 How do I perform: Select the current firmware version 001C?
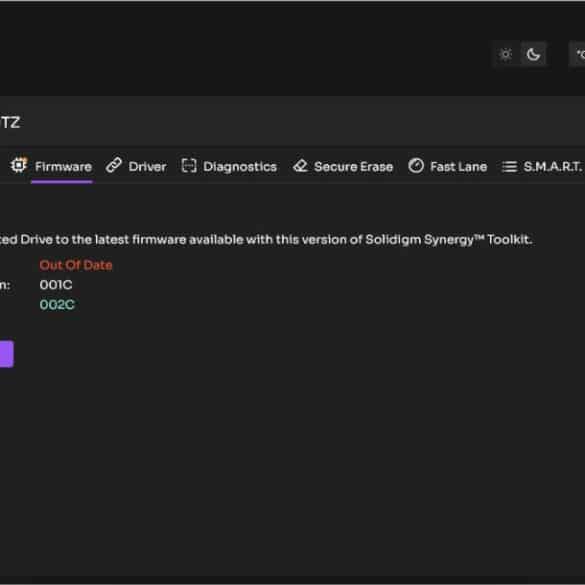(56, 285)
